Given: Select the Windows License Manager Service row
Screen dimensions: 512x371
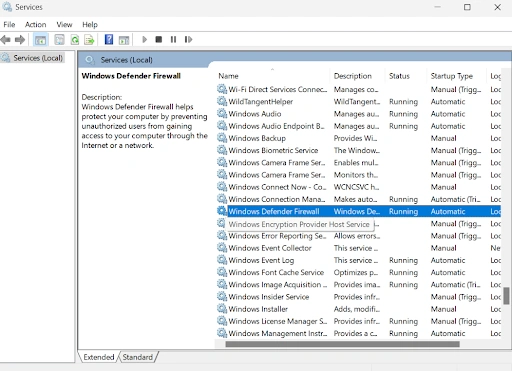Looking at the screenshot, I should click(x=358, y=321).
